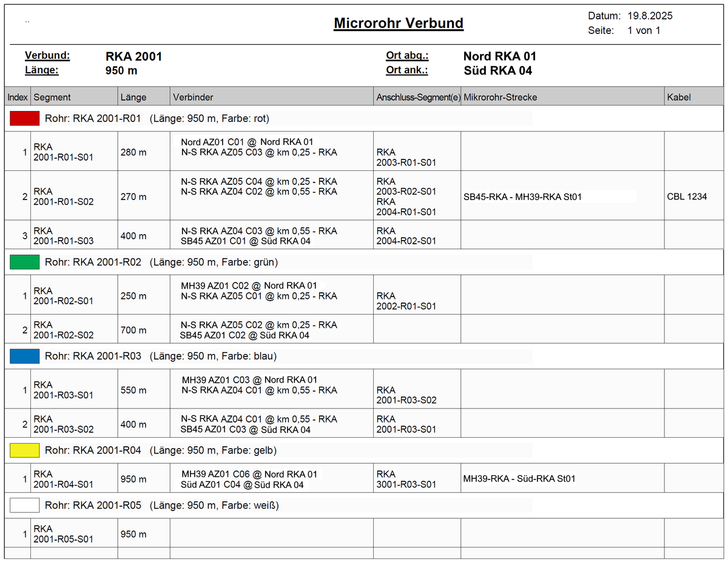Screen dimensions: 728x562
Task: Click the Kabel column header
Action: coord(679,97)
